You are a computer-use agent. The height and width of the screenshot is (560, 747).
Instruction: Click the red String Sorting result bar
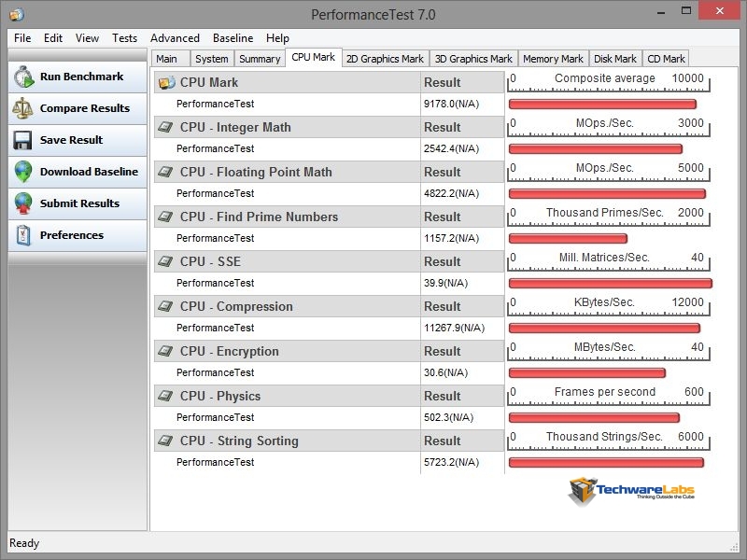606,462
